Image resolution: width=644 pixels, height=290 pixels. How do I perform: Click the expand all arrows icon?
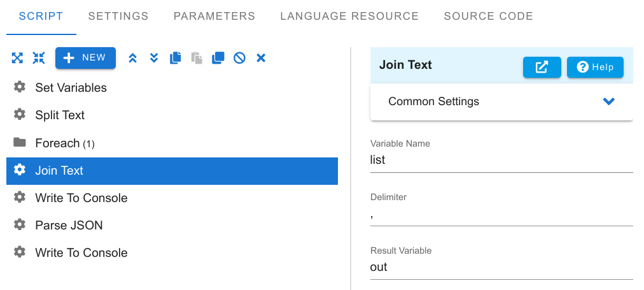(x=17, y=58)
